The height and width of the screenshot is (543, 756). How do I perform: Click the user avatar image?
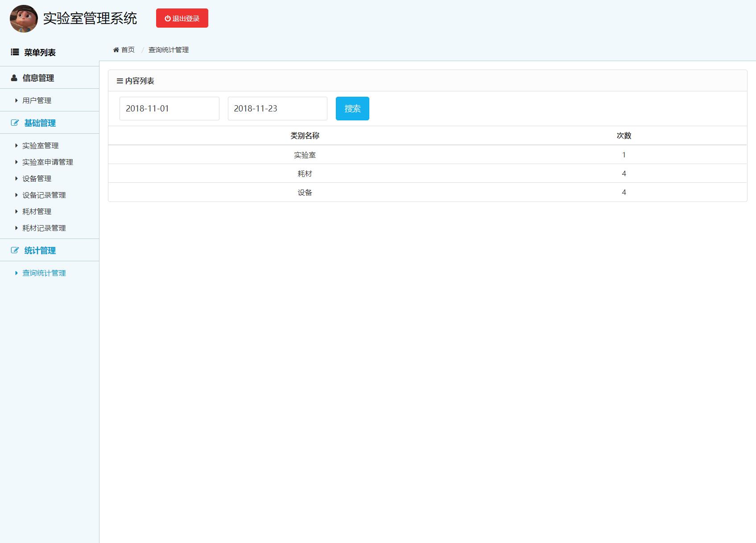click(24, 19)
